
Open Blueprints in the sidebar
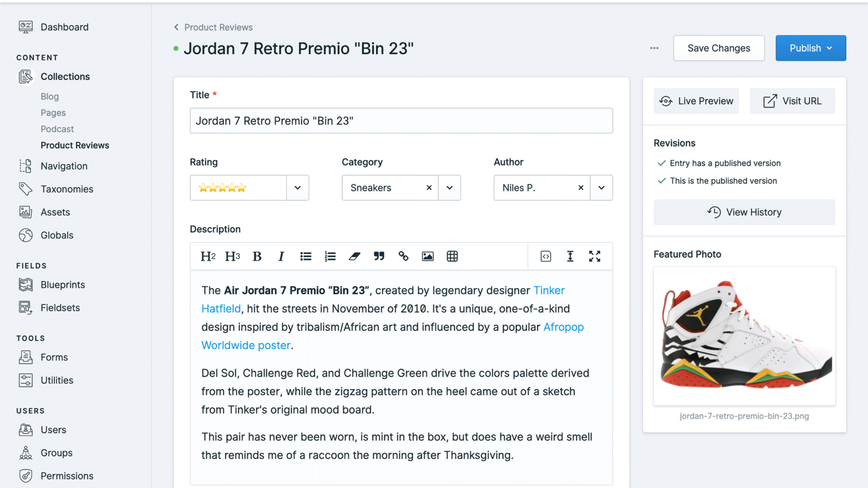click(62, 285)
